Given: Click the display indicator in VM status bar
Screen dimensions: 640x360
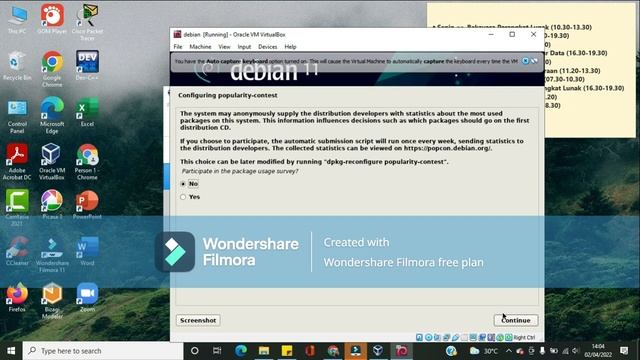Looking at the screenshot, I should click(473, 337).
